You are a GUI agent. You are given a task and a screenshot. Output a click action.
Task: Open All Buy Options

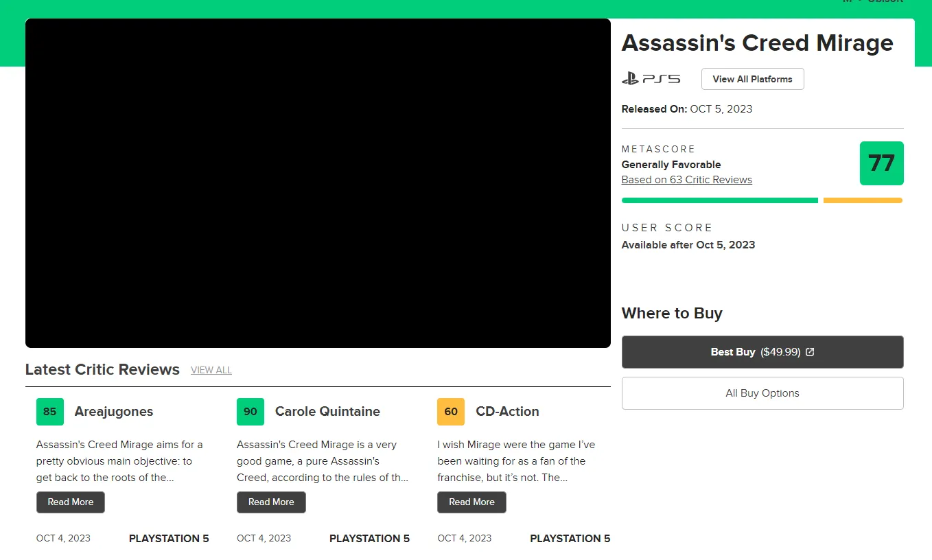762,393
